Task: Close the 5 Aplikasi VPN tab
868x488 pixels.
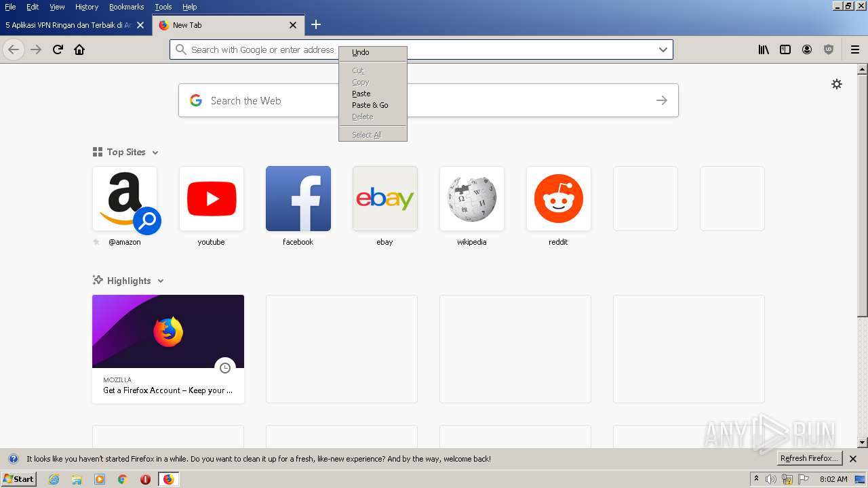Action: (x=140, y=25)
